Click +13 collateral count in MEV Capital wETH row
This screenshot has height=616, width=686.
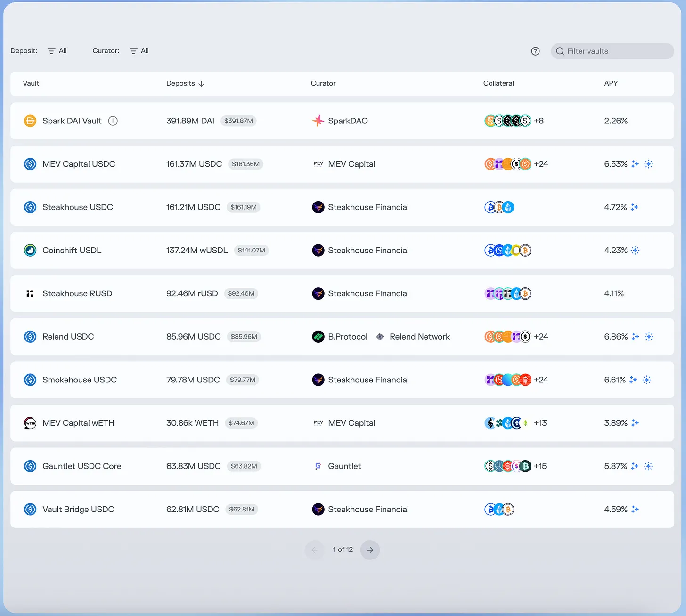click(x=540, y=423)
